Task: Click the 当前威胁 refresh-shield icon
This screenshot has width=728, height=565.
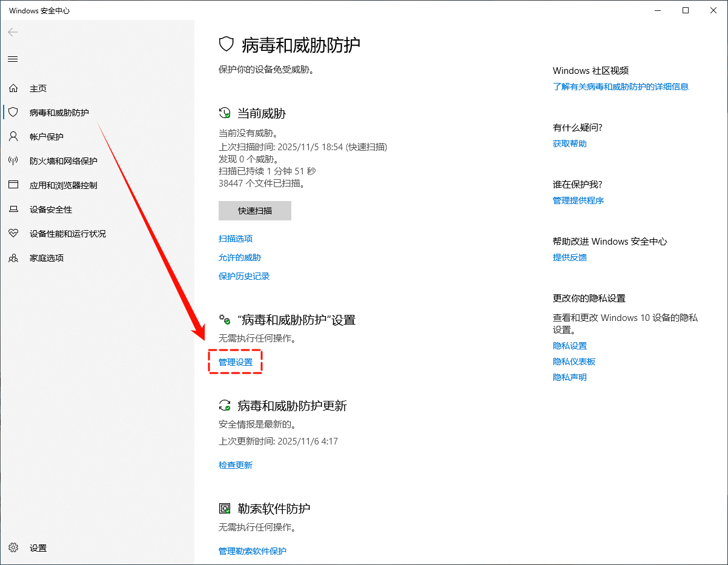Action: (x=225, y=113)
